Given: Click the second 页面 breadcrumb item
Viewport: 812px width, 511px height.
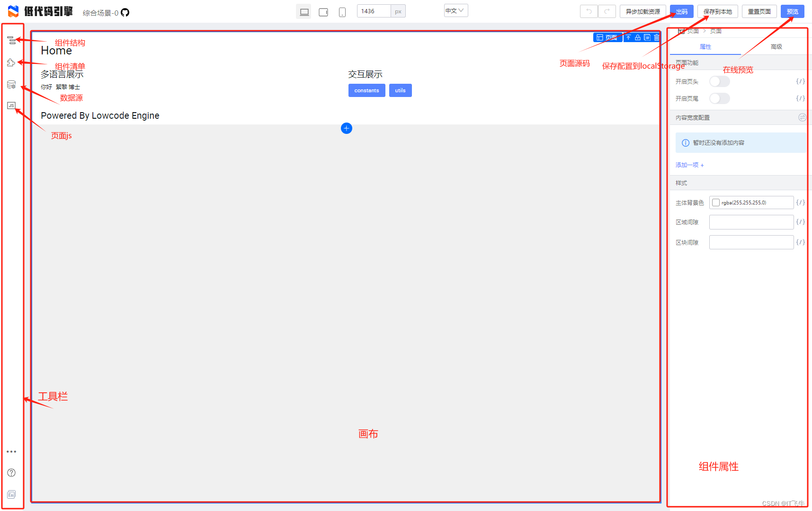Looking at the screenshot, I should coord(716,31).
